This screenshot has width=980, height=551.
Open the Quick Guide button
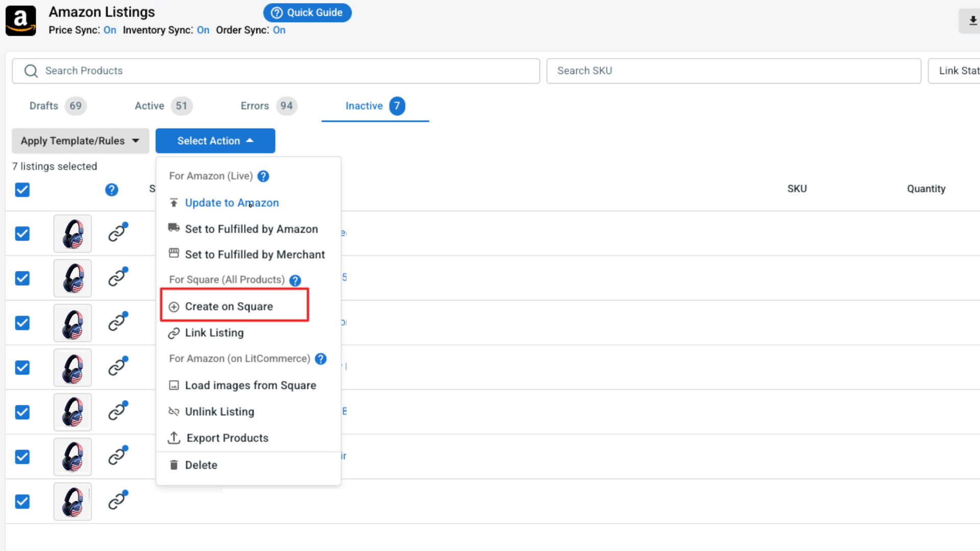click(x=307, y=13)
